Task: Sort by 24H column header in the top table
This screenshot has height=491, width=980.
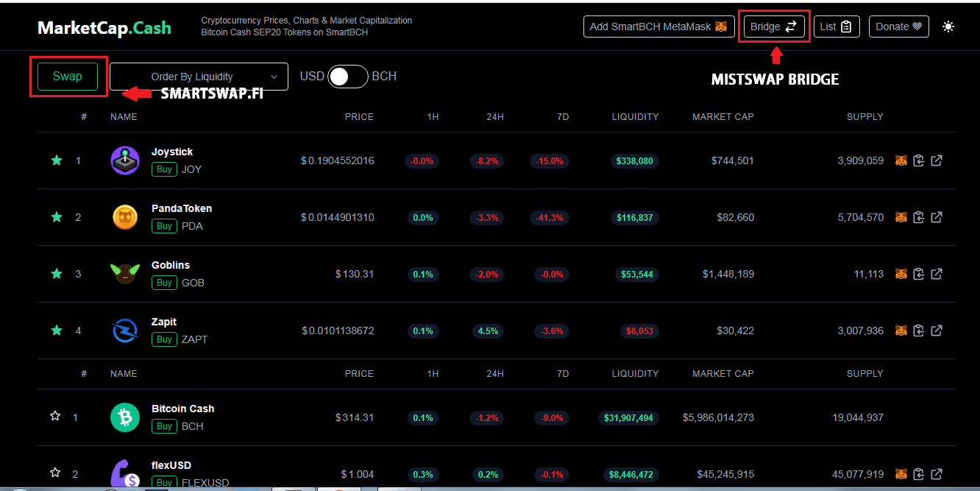Action: click(x=495, y=116)
